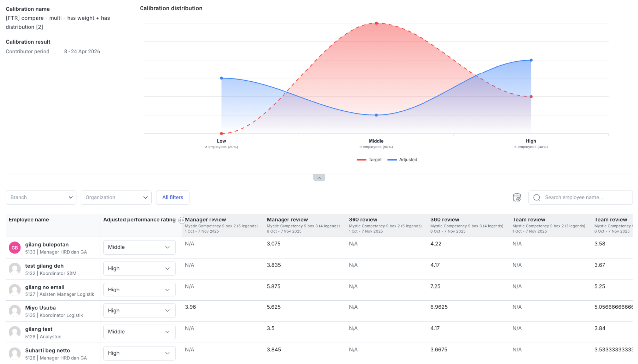The image size is (638, 364).
Task: Click test gilang deh's avatar icon
Action: point(15,269)
